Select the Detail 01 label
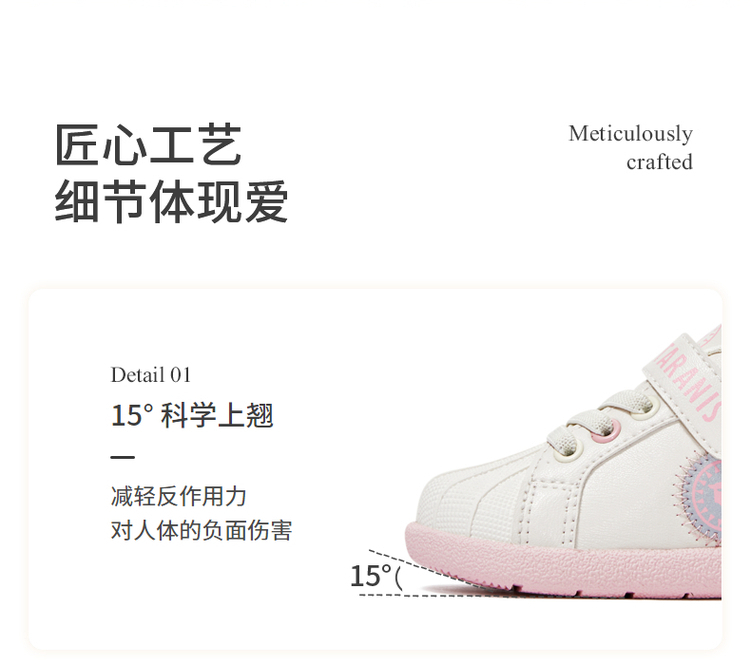This screenshot has width=750, height=664. pyautogui.click(x=151, y=375)
